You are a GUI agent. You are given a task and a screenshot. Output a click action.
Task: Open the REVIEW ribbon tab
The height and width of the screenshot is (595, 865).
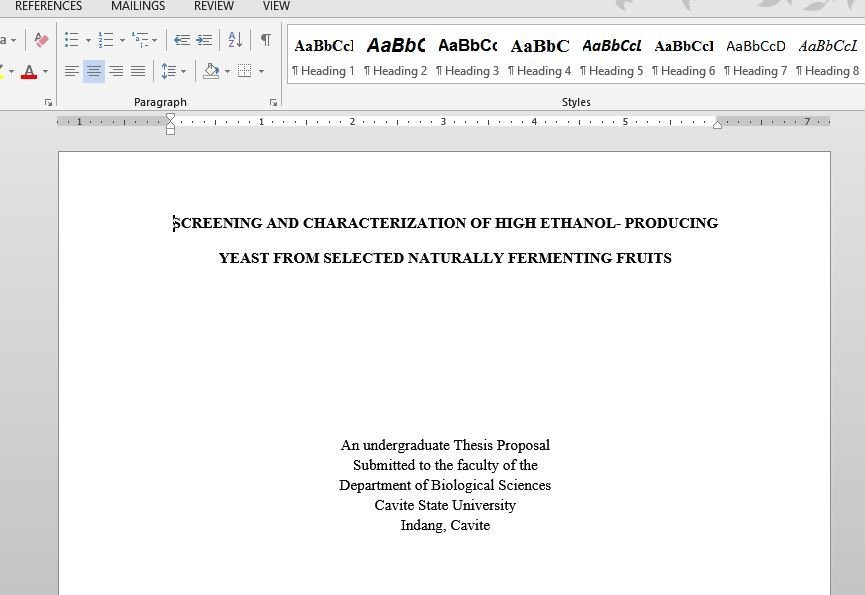pyautogui.click(x=214, y=6)
